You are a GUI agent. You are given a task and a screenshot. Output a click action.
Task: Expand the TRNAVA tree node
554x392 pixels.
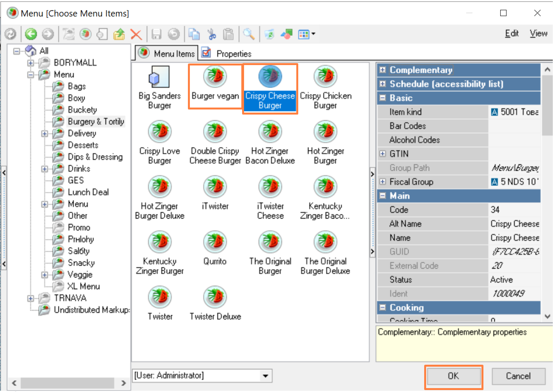coord(30,298)
